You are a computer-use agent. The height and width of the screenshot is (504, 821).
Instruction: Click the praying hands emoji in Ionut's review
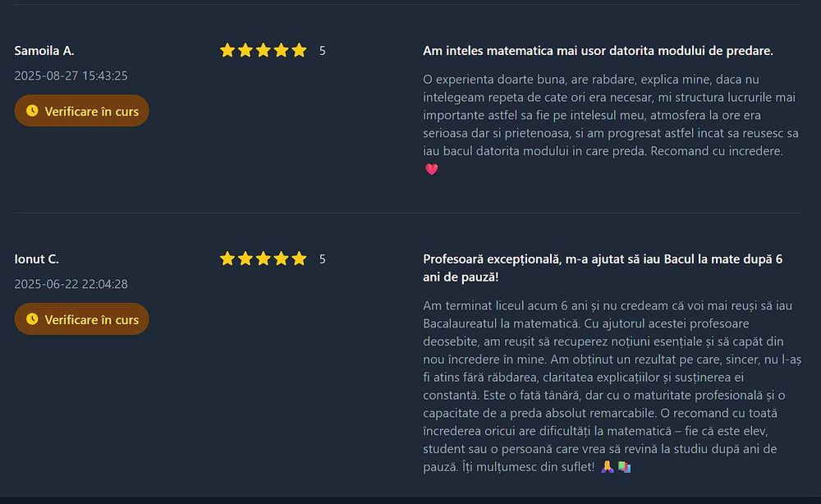coord(608,466)
